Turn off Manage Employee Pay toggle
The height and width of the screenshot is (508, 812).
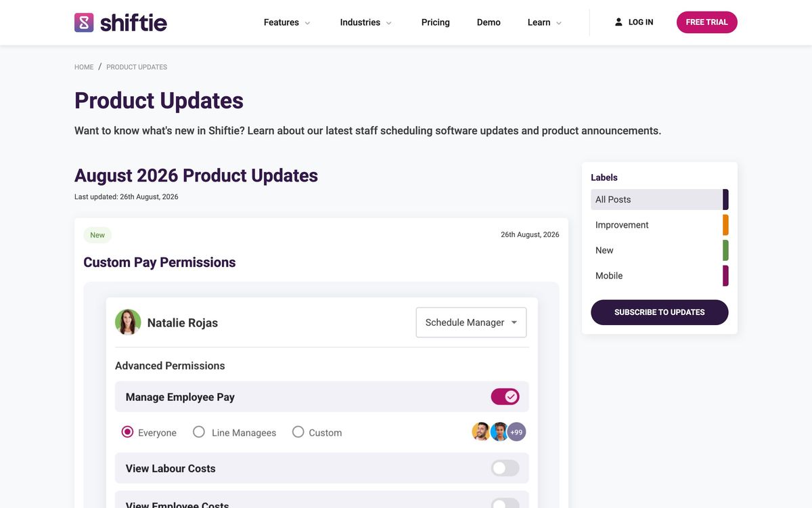[x=505, y=397]
